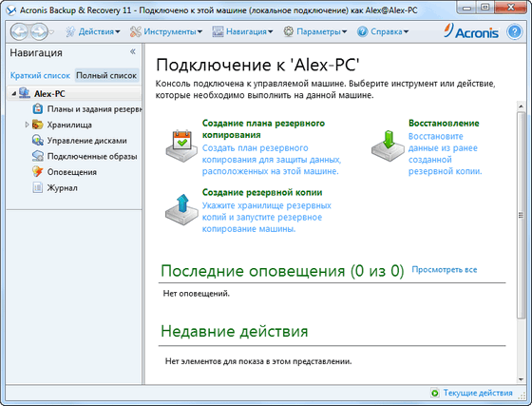Screen dimensions: 532x406
Task: Click the Forward navigation arrow button
Action: pyautogui.click(x=39, y=32)
